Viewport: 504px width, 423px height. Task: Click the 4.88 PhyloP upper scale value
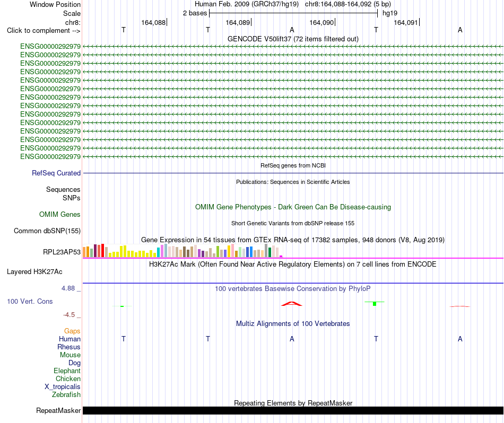tap(68, 288)
